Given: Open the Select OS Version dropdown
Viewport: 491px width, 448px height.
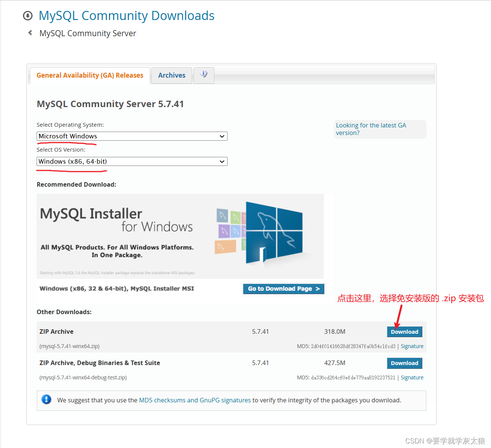Looking at the screenshot, I should pos(132,161).
